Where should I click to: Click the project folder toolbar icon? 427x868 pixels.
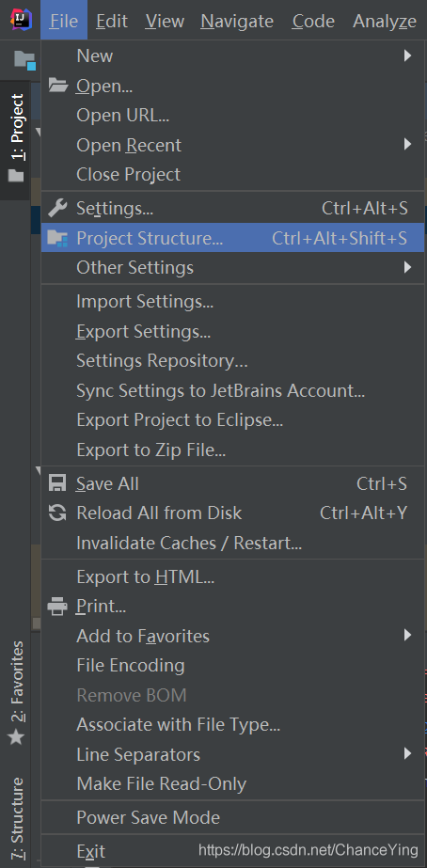coord(24,60)
